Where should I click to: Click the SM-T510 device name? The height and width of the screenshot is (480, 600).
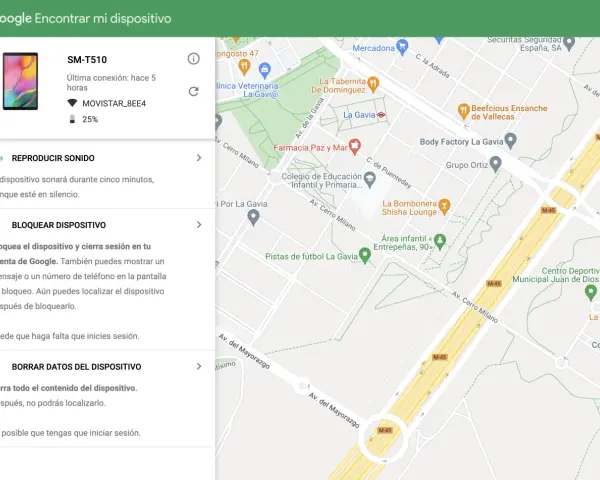(87, 60)
